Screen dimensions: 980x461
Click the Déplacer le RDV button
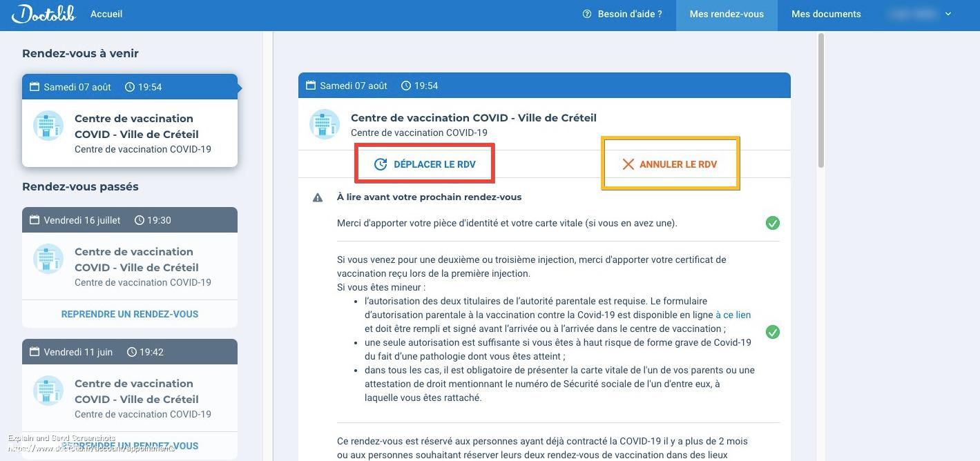425,164
